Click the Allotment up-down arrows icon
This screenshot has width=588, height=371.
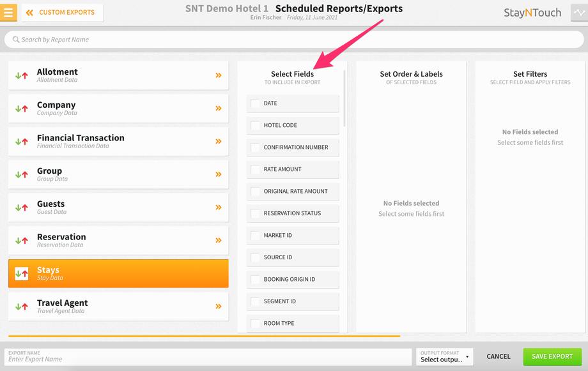coord(21,76)
